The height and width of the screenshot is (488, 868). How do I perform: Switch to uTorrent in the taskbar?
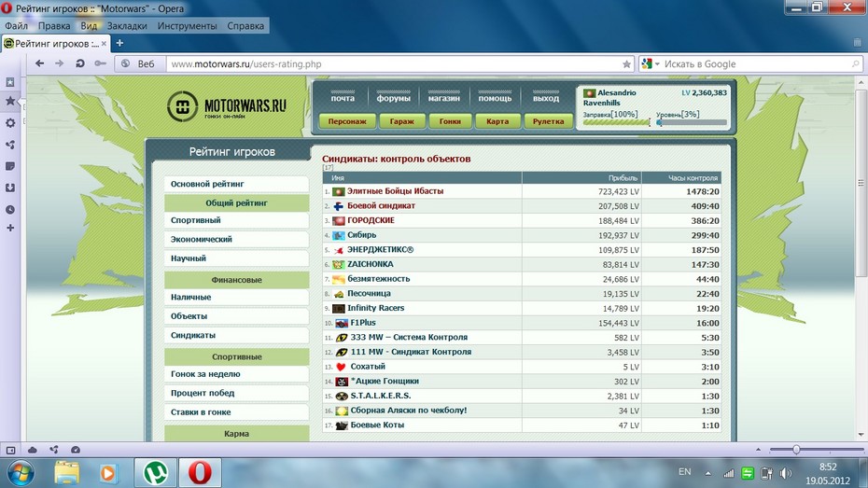[x=156, y=473]
